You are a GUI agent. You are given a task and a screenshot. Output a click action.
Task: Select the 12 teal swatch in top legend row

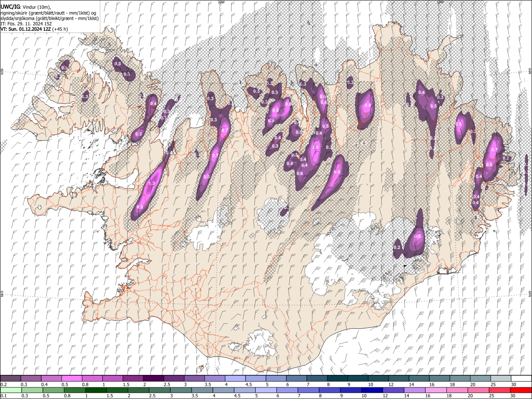(398, 378)
